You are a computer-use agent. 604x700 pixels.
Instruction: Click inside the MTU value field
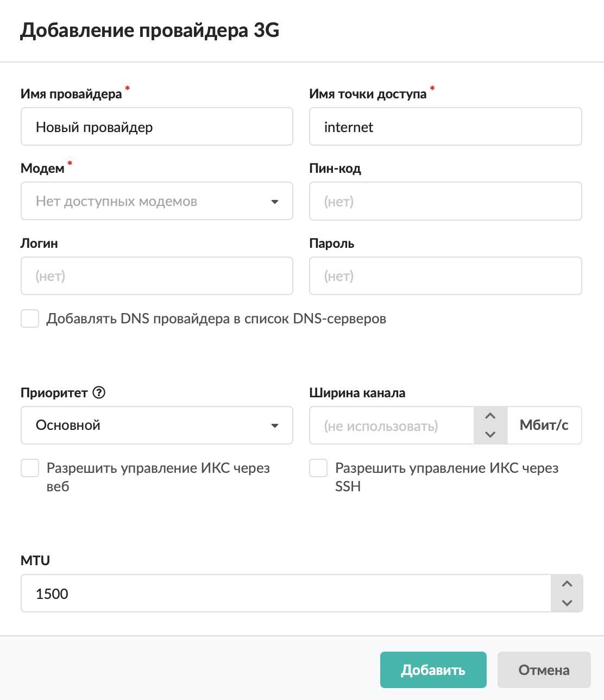285,593
